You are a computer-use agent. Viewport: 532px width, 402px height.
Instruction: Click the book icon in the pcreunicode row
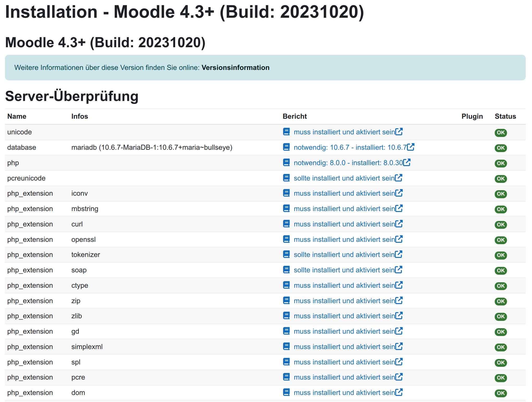coord(286,178)
